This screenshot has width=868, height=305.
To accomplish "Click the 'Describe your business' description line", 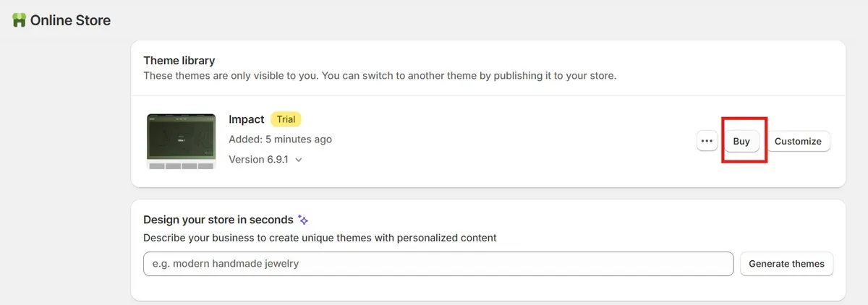I will [x=320, y=237].
